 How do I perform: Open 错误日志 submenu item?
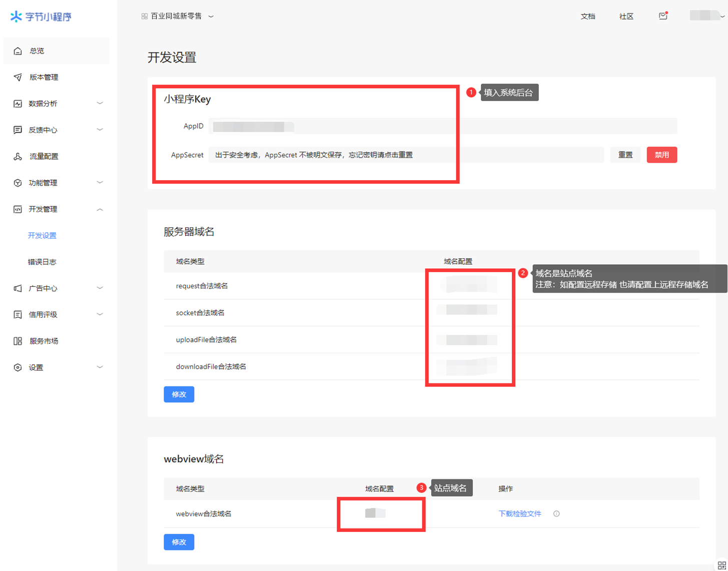42,262
